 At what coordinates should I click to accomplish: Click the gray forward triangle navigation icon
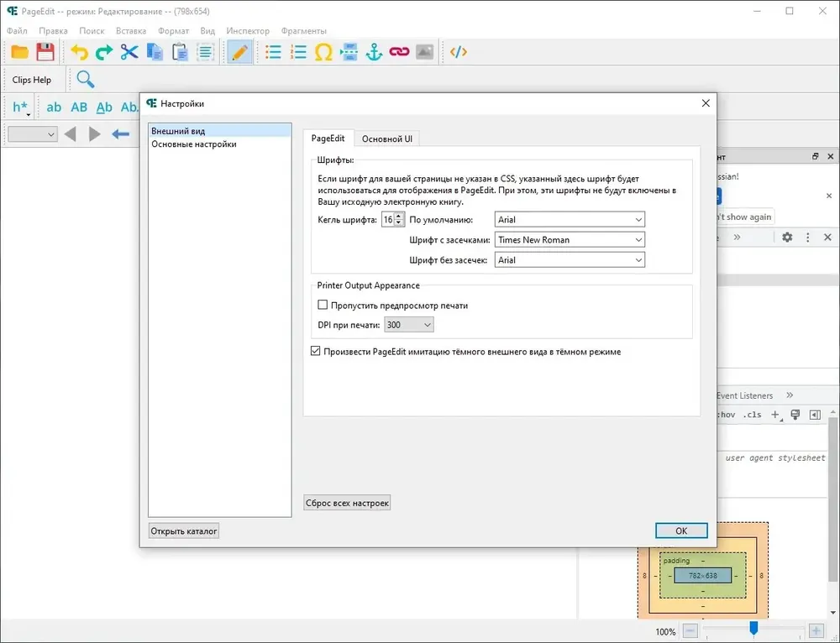click(x=95, y=133)
